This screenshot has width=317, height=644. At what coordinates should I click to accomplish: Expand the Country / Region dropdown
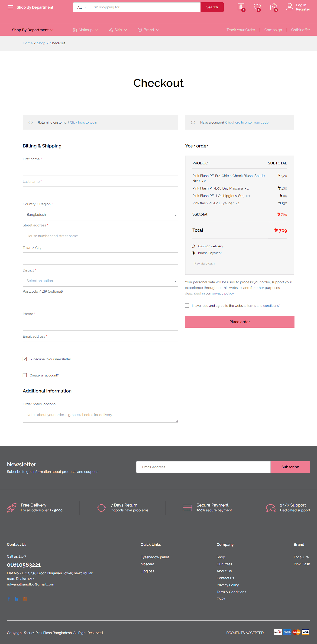[100, 215]
